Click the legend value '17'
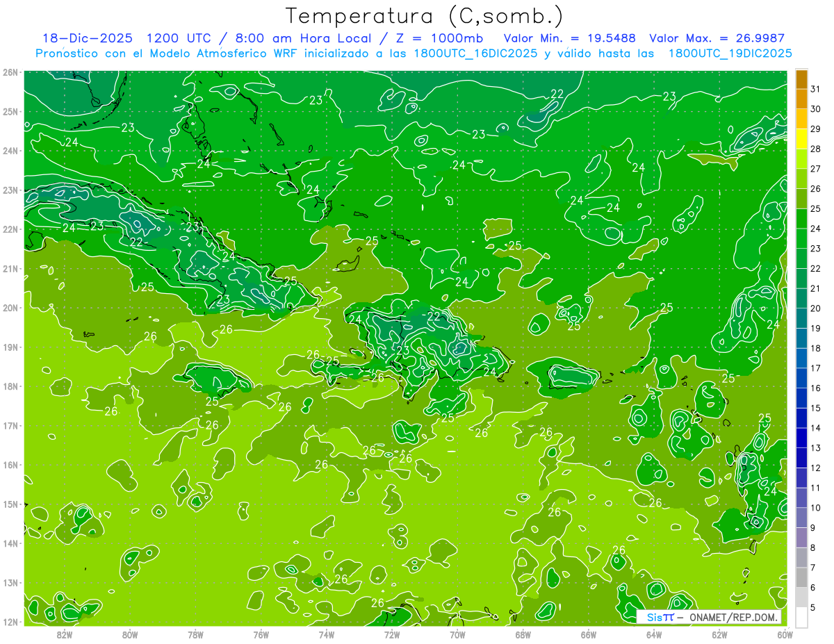Viewport: 834px width, 644px height. [816, 368]
